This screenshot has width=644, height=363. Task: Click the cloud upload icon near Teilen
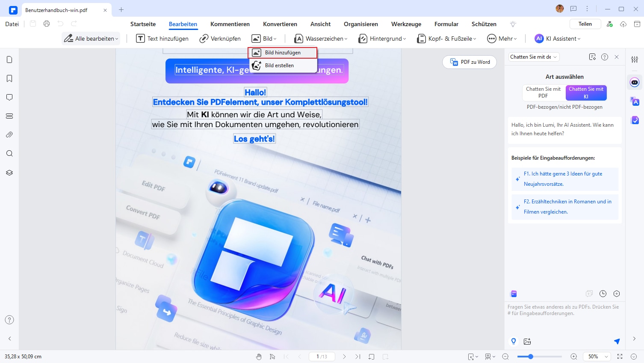point(623,24)
